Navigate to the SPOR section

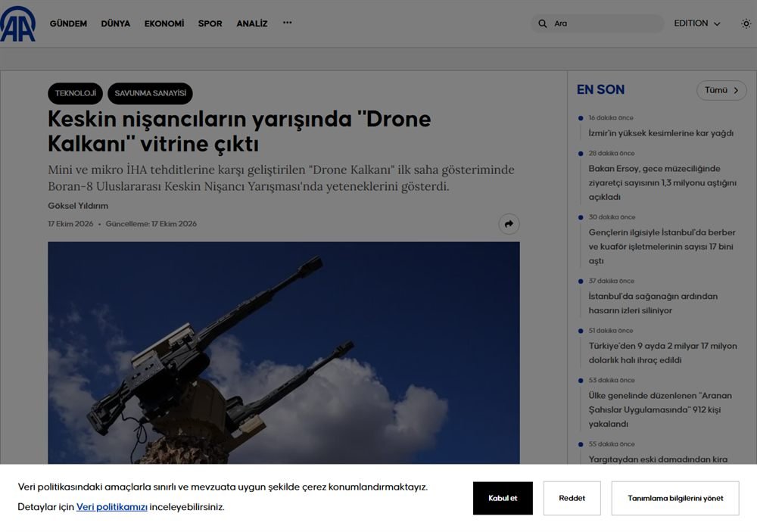210,23
